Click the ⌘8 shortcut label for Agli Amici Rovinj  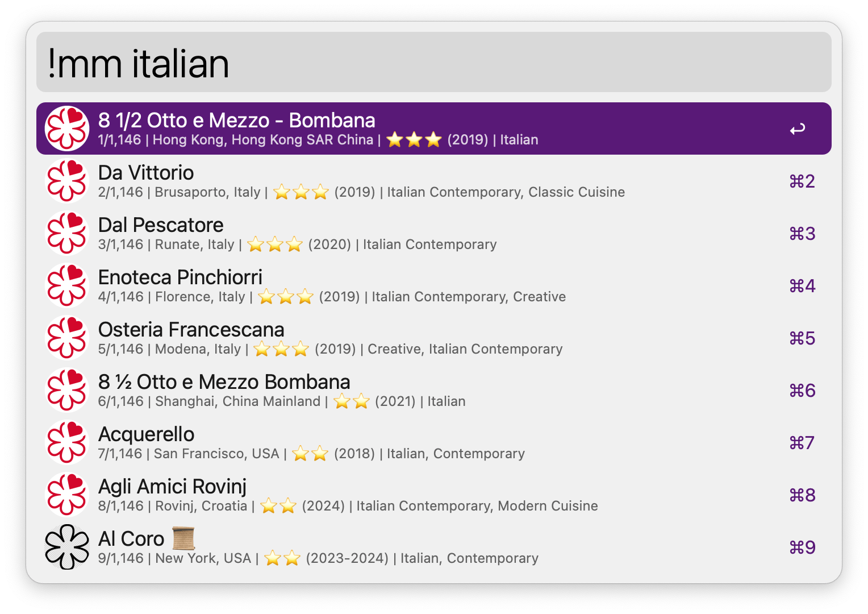pyautogui.click(x=802, y=495)
